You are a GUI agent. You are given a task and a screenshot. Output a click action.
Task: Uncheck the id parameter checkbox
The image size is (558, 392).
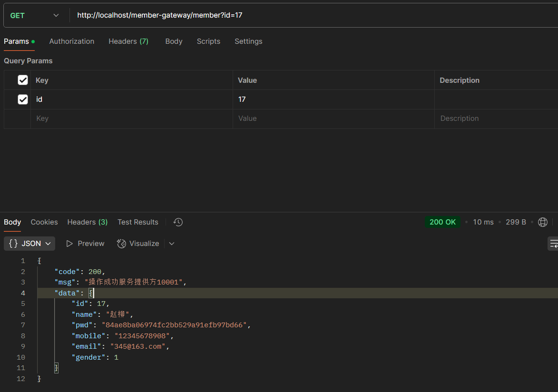(23, 99)
